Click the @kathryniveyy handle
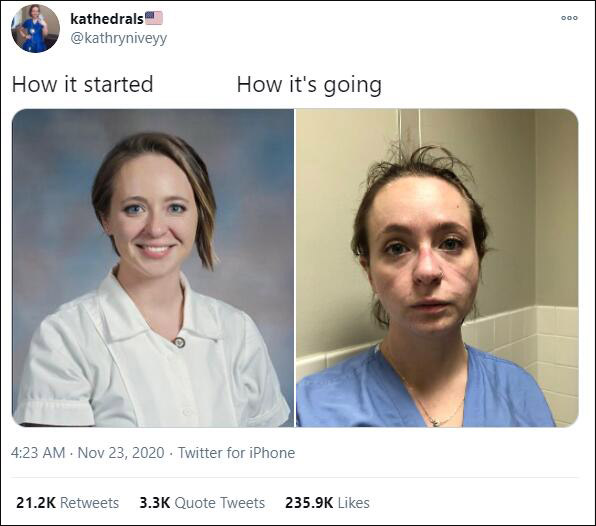This screenshot has height=526, width=596. coord(119,38)
